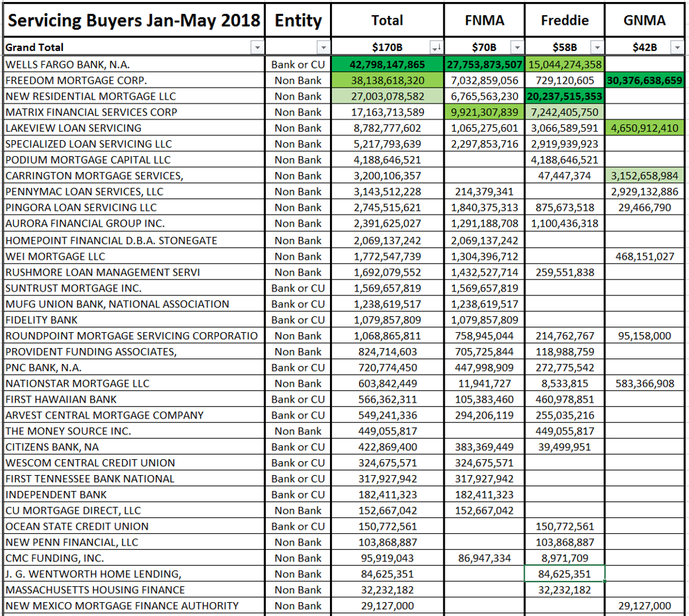
Task: Click the THE MONEY SOURCE INC. cell
Action: (134, 430)
